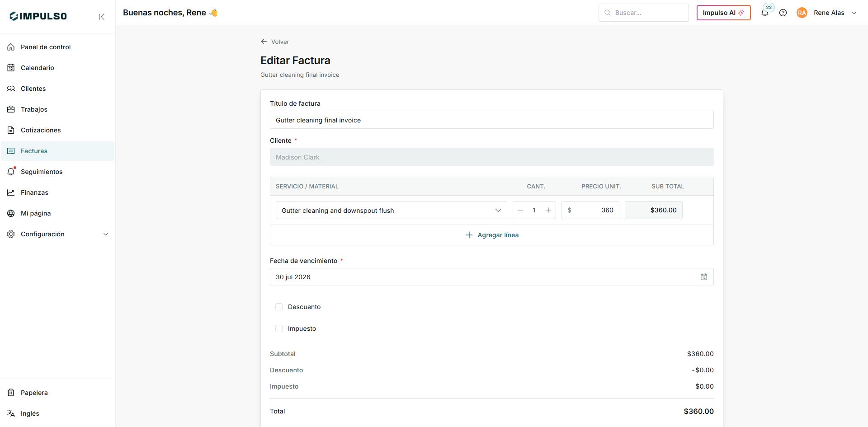Decrease quantity with the minus stepper
The image size is (868, 427).
point(520,210)
